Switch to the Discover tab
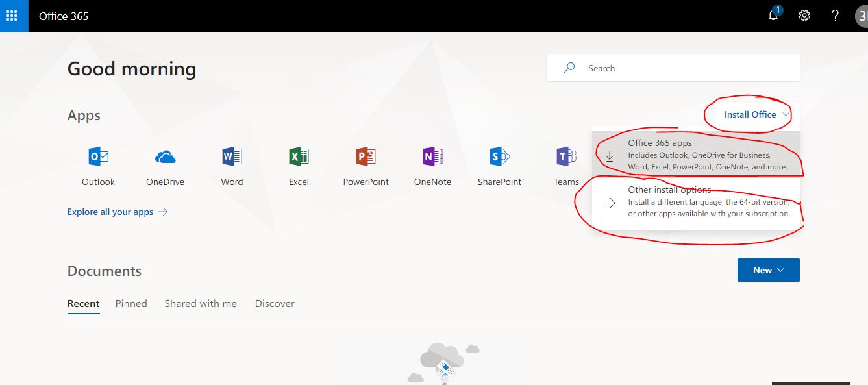The image size is (868, 385). [275, 303]
